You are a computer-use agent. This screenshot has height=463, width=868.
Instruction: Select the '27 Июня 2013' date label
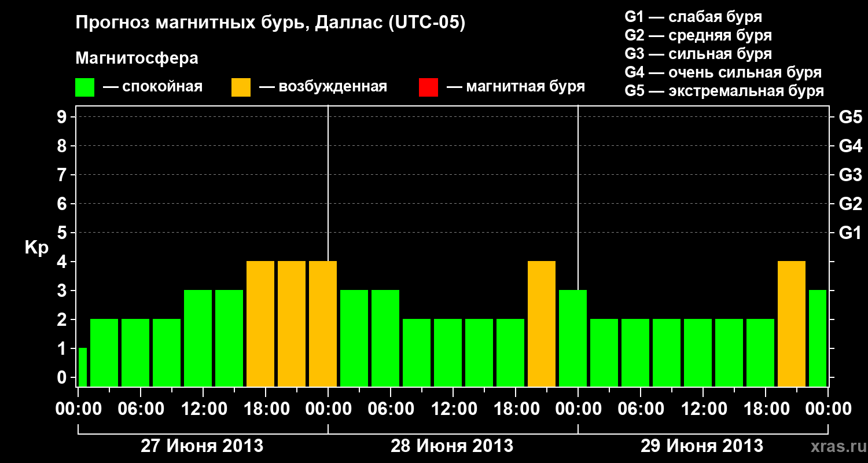[202, 446]
